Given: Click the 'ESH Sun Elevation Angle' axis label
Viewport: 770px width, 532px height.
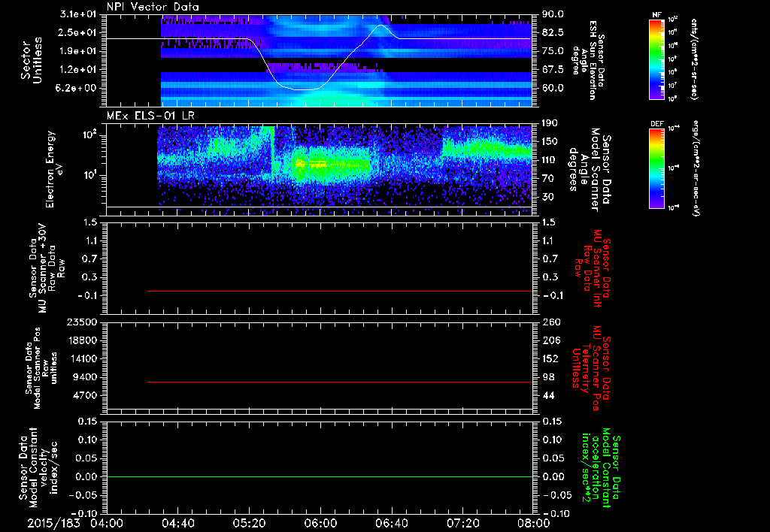Looking at the screenshot, I should 589,60.
